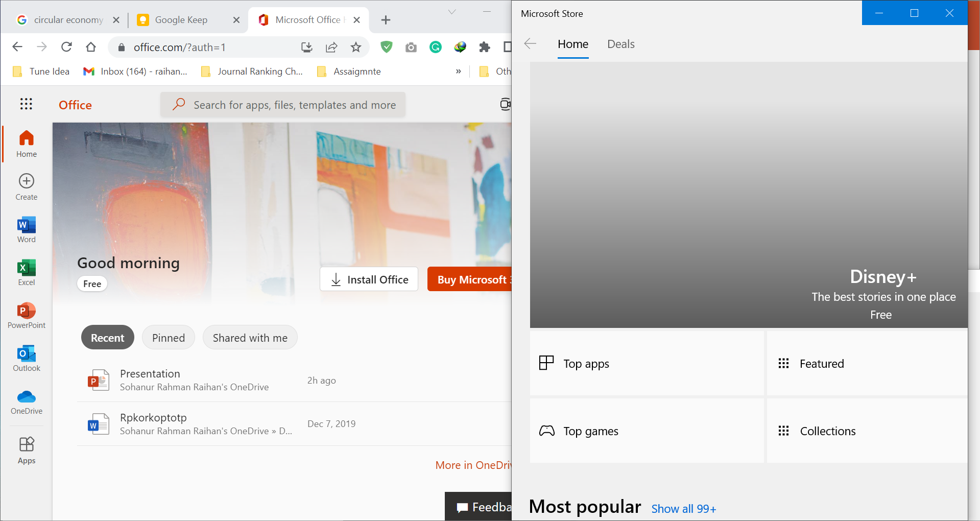
Task: Open the Tune Idea bookmark folder
Action: (41, 72)
